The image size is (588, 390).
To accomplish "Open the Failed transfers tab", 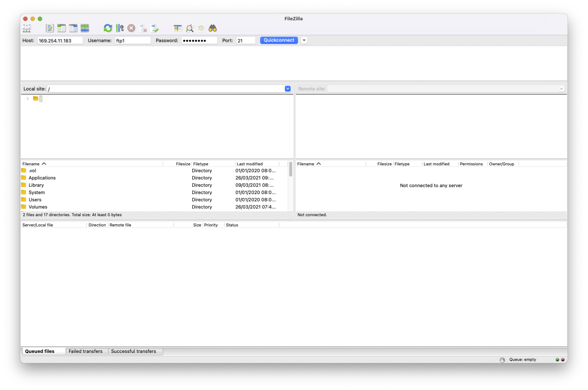I will [x=87, y=352].
